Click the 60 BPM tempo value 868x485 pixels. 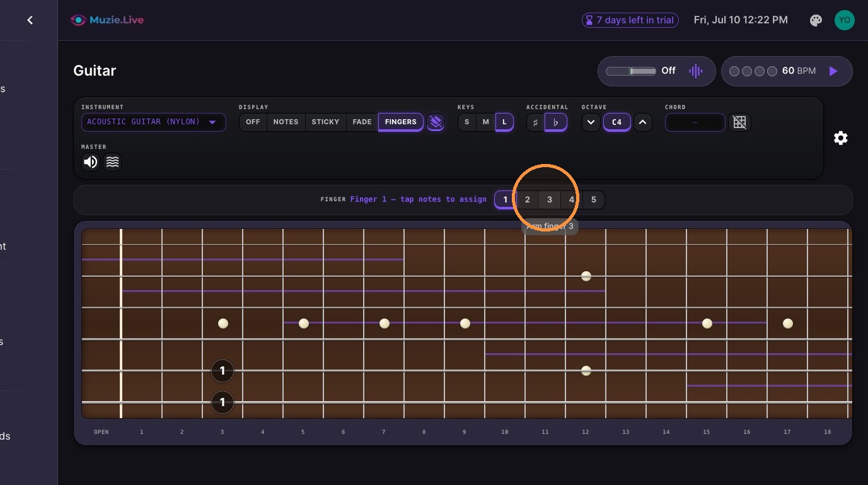[x=799, y=71]
